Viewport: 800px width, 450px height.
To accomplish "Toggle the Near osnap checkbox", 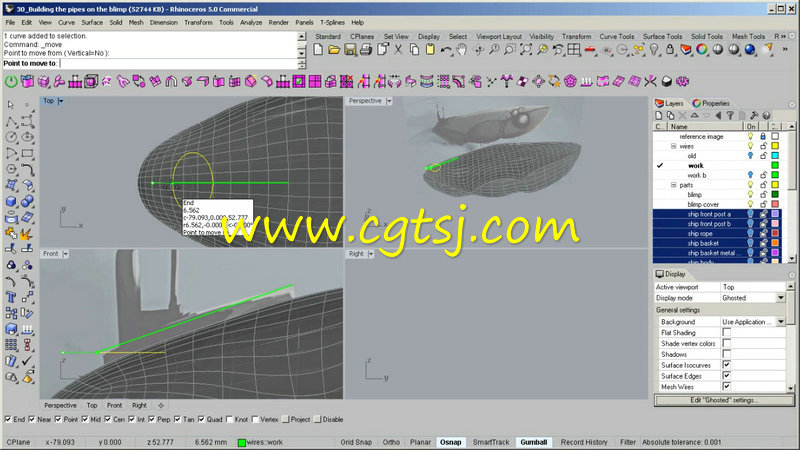I will coord(32,419).
